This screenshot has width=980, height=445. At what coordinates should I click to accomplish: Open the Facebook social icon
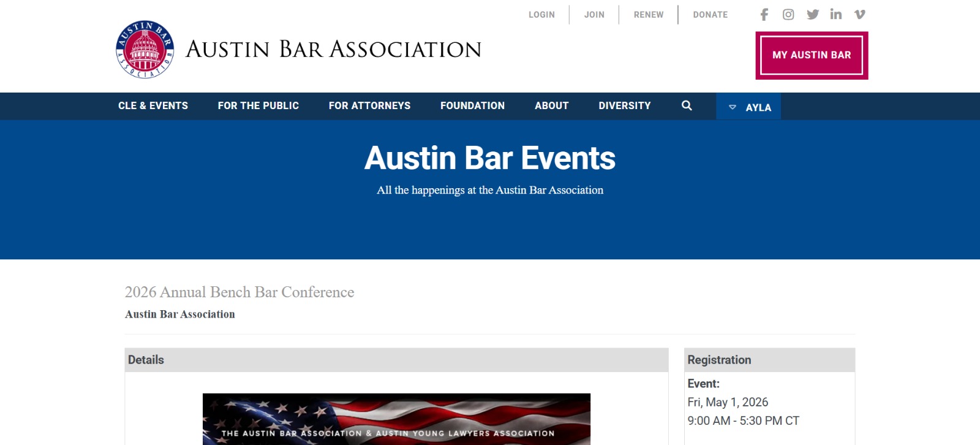coord(764,15)
